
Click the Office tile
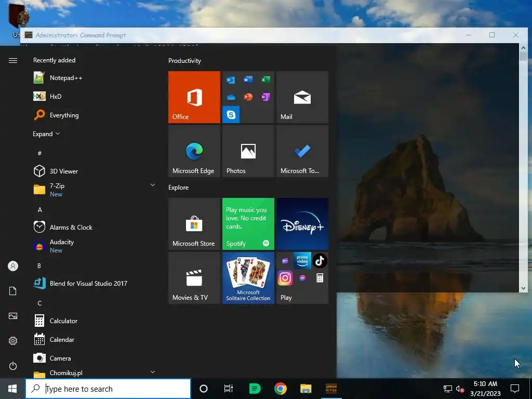pyautogui.click(x=194, y=97)
